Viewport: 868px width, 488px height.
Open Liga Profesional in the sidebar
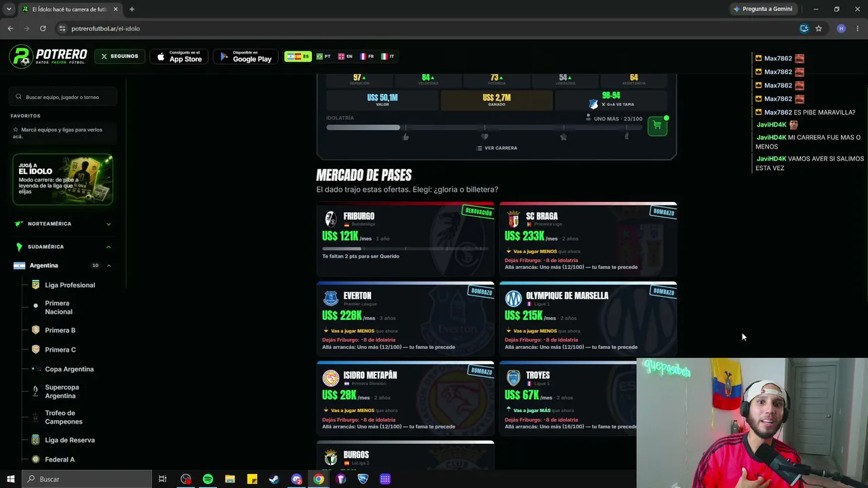pos(70,285)
